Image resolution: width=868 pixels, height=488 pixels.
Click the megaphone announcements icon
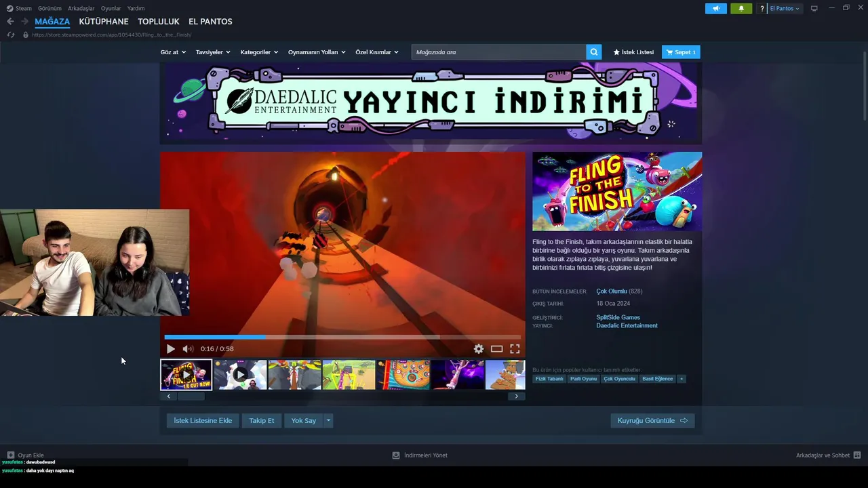[x=715, y=8]
